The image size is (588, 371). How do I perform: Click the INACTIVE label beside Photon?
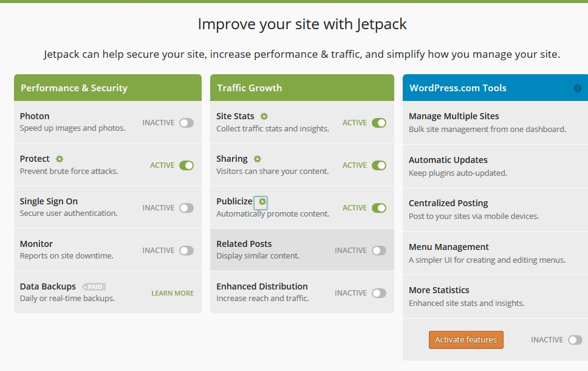coord(159,123)
